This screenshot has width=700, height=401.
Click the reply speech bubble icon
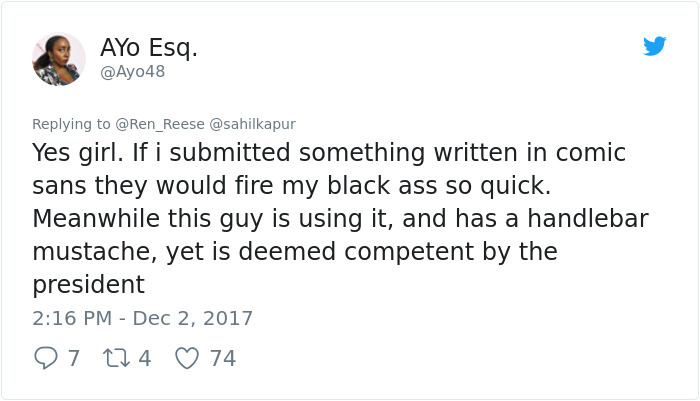click(x=46, y=357)
